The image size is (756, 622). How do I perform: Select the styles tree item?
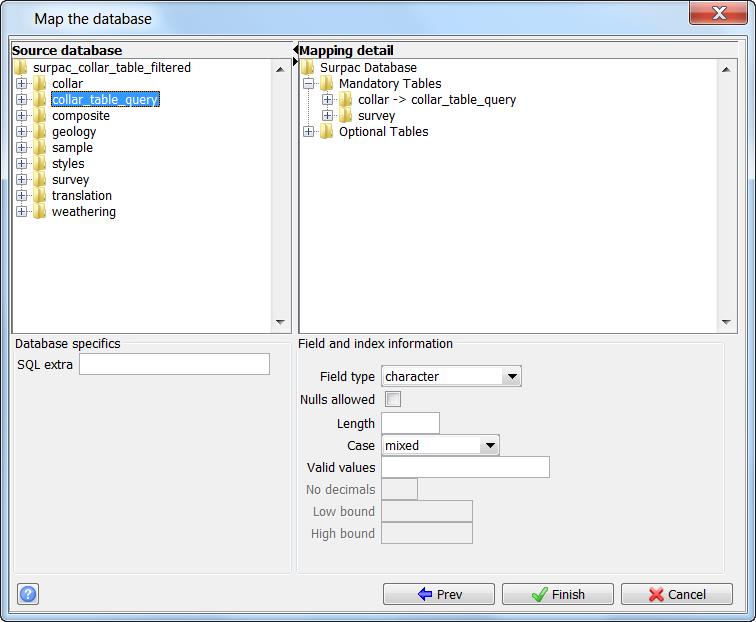pyautogui.click(x=68, y=163)
